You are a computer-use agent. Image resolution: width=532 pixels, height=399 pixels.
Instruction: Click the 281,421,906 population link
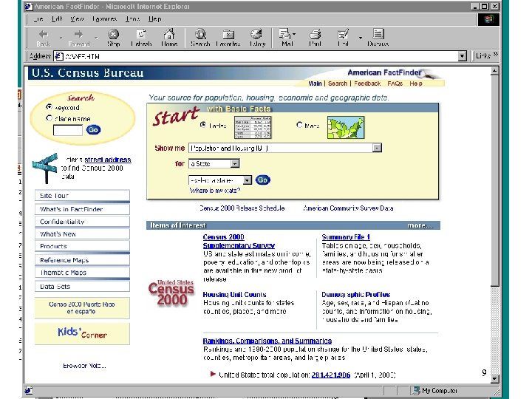pyautogui.click(x=331, y=375)
